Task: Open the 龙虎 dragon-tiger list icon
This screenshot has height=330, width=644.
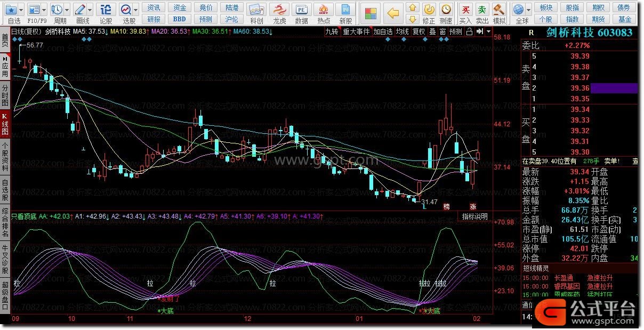Action: pyautogui.click(x=279, y=11)
